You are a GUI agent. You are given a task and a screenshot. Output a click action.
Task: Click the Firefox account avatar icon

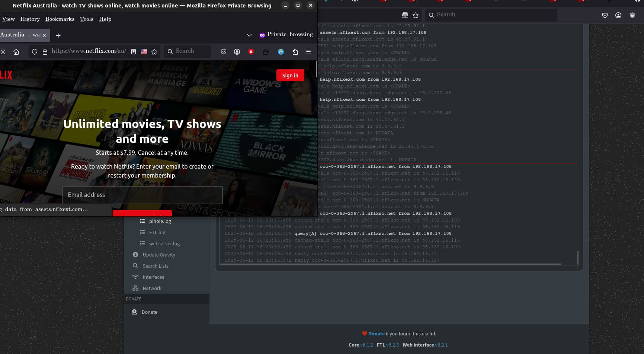coord(237,52)
